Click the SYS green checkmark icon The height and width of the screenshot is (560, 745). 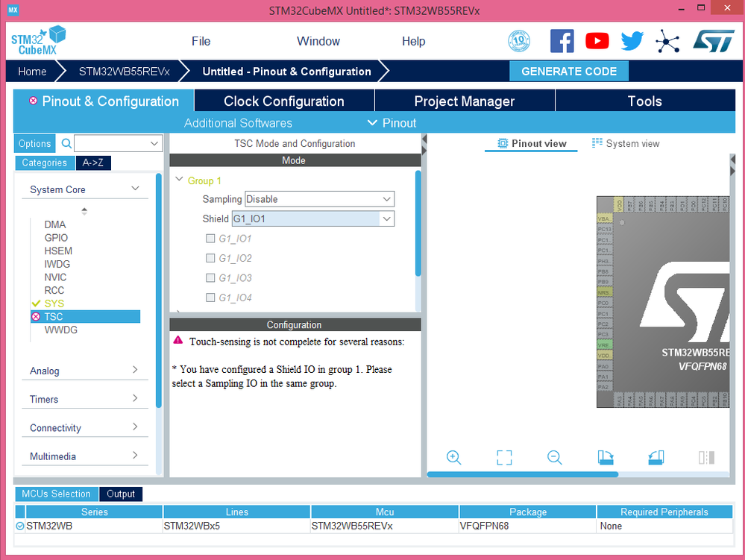pos(36,303)
